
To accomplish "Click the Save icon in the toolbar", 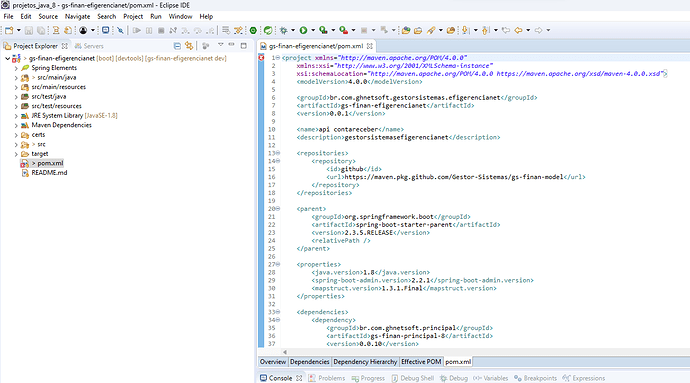I will tap(29, 30).
